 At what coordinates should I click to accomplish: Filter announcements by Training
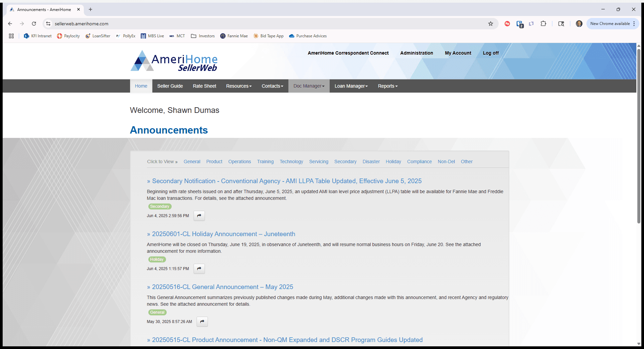point(265,162)
